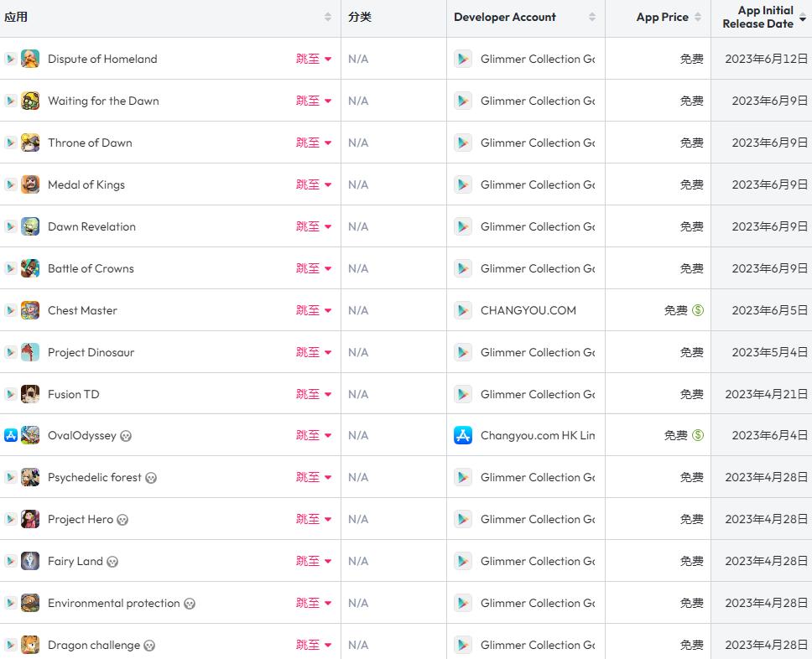Image resolution: width=812 pixels, height=659 pixels.
Task: Click the Fusion TD app thumbnail
Action: click(x=30, y=394)
